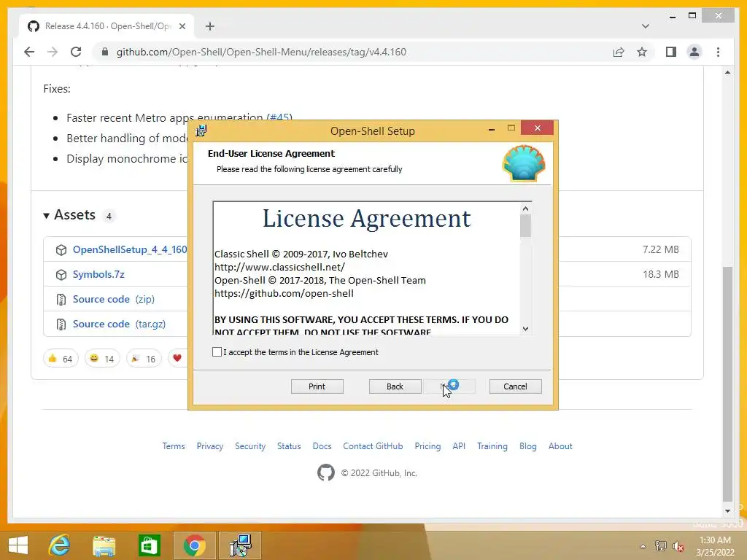Go Back in Open-Shell Setup
The image size is (747, 560).
(395, 386)
